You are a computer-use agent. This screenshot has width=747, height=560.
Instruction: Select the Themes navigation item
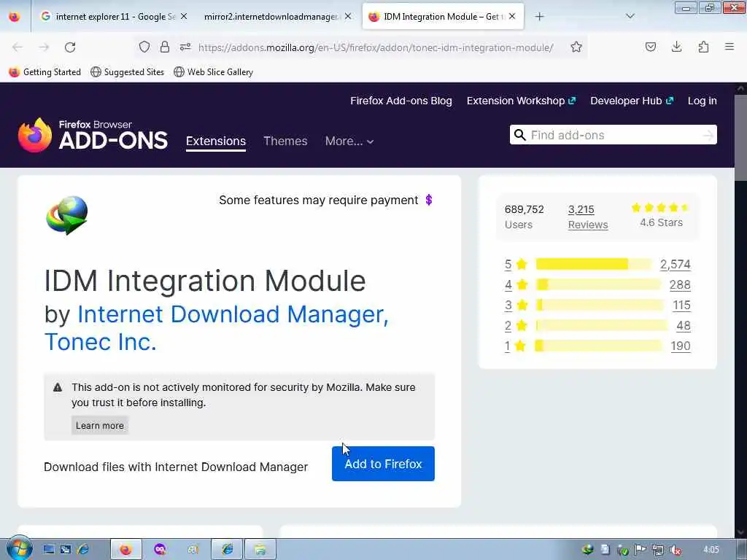click(x=285, y=141)
